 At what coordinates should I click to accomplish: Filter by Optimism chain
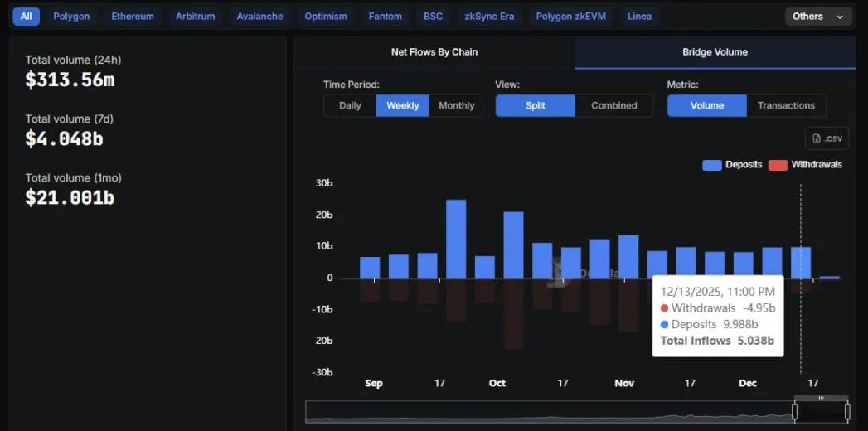point(326,16)
